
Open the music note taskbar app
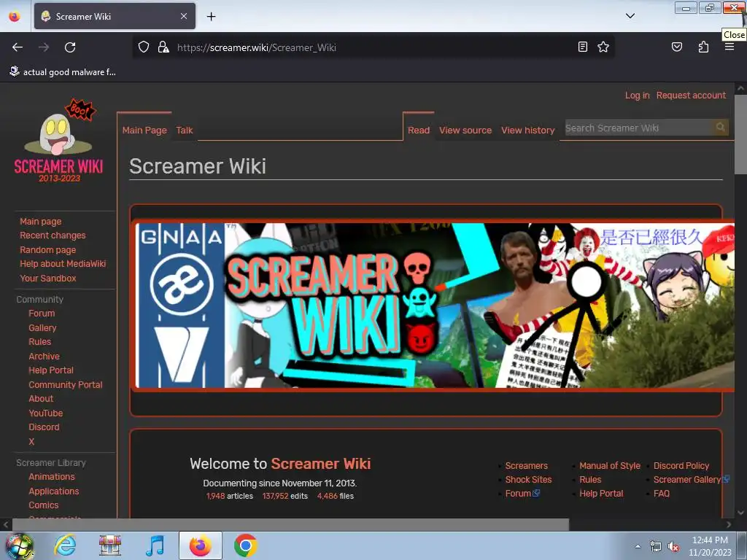click(x=155, y=545)
